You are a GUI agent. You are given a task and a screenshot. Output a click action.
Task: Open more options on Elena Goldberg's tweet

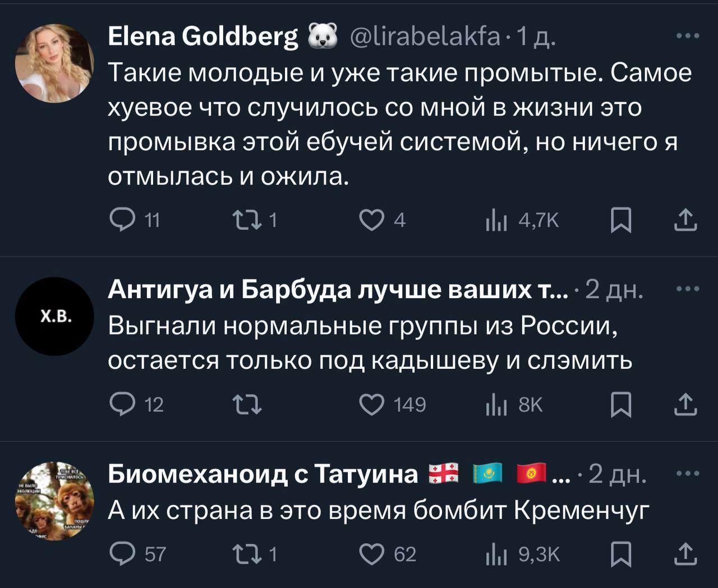pyautogui.click(x=688, y=36)
